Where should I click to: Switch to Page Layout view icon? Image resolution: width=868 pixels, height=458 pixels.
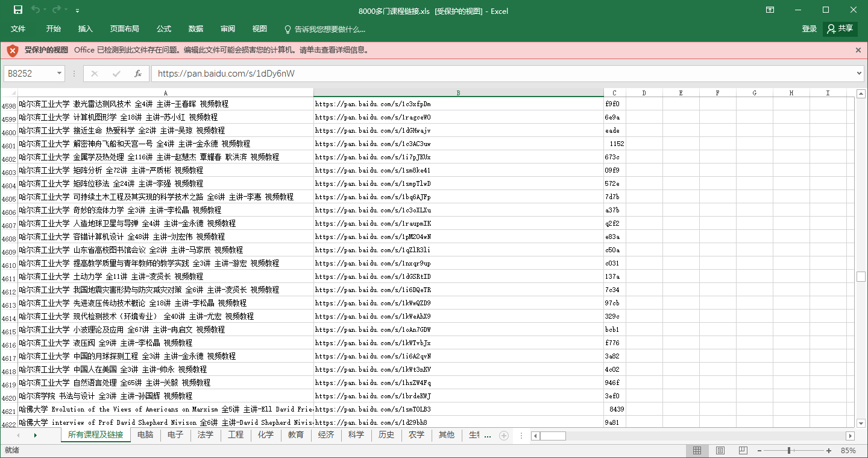coord(720,451)
